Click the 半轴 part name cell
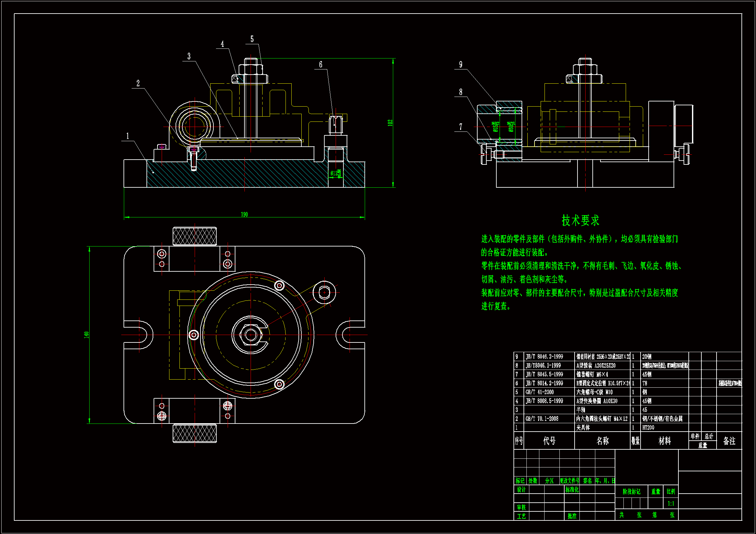 tap(581, 410)
